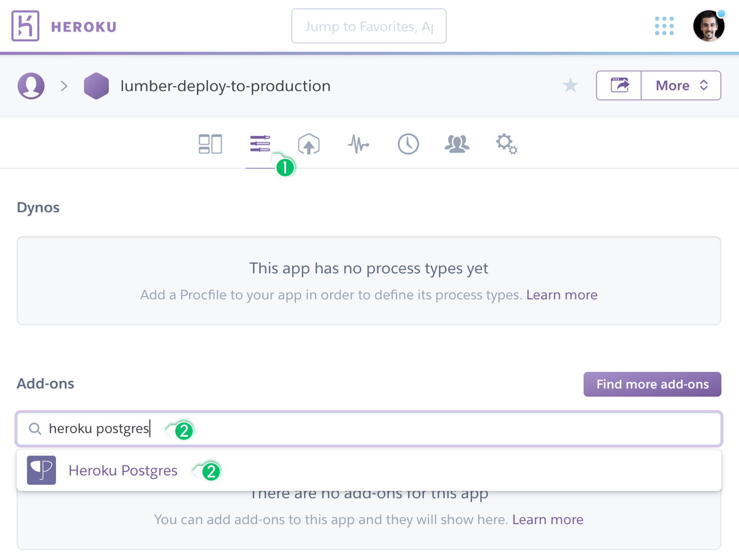Switch to the Metrics tab icon

[359, 144]
